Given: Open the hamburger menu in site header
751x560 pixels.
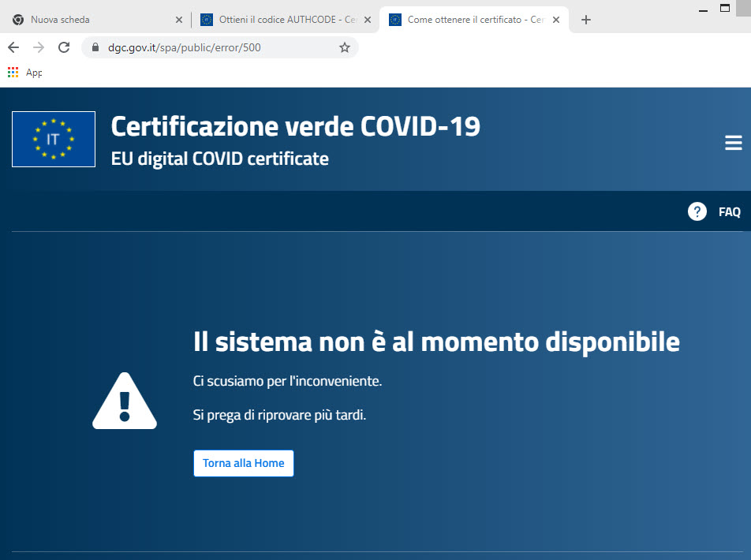Looking at the screenshot, I should [734, 143].
